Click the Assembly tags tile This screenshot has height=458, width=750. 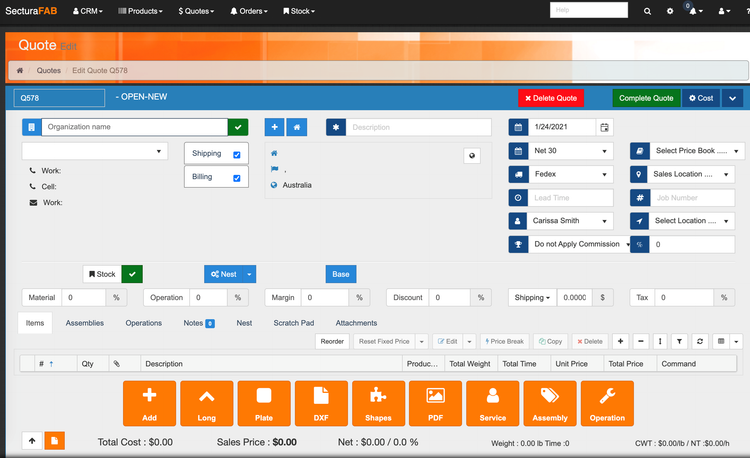pos(550,403)
